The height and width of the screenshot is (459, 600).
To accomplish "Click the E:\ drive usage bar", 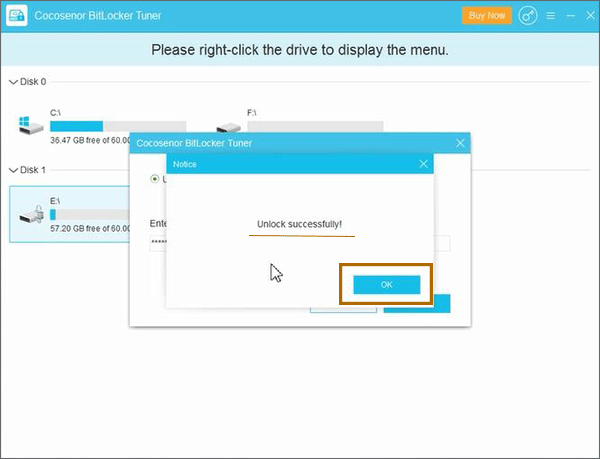I will pos(90,215).
